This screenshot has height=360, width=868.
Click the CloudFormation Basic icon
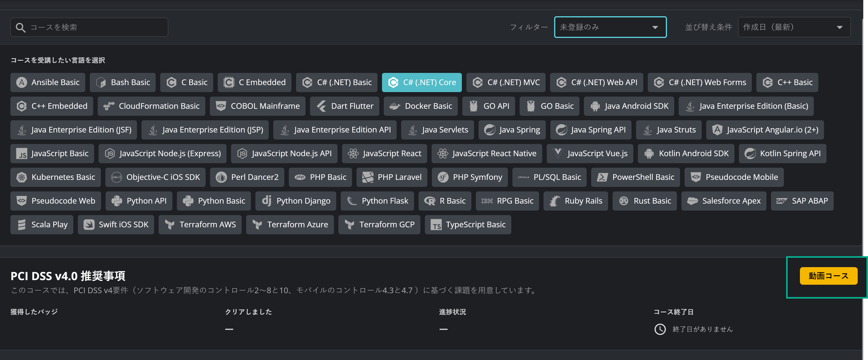pyautogui.click(x=109, y=106)
